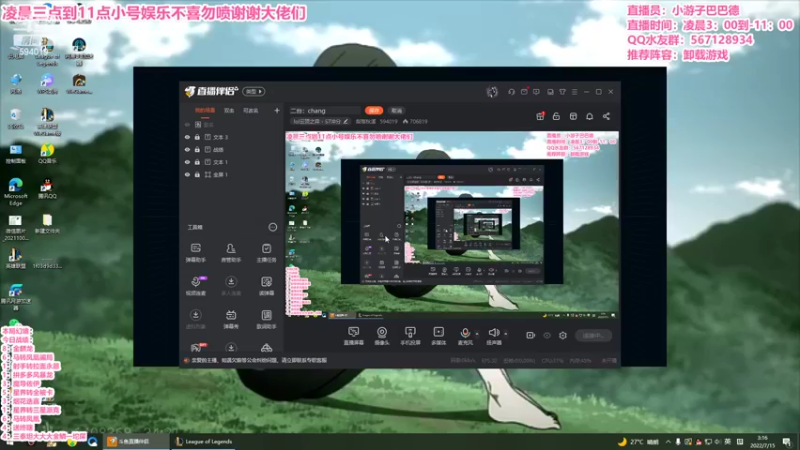This screenshot has width=800, height=450.
Task: Start 视频连麦 from the toolbox
Action: coord(195,286)
